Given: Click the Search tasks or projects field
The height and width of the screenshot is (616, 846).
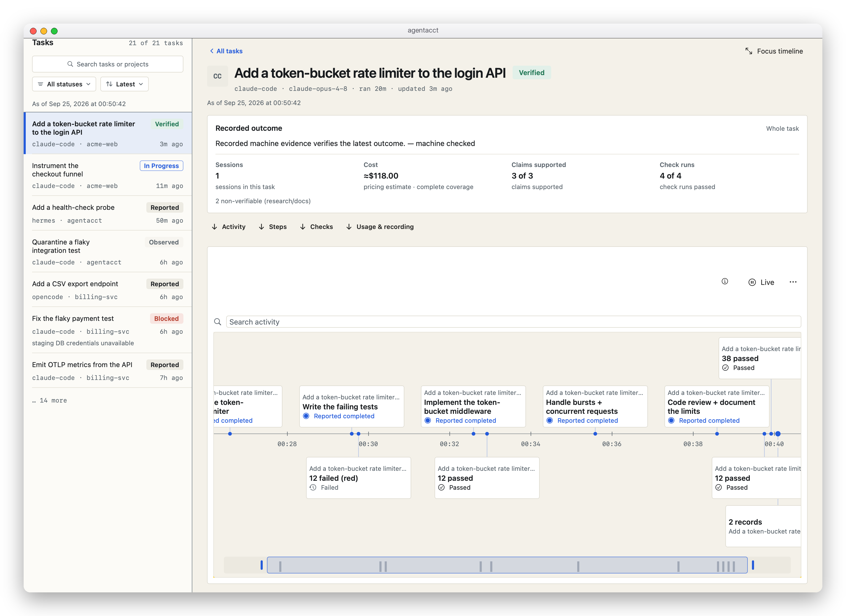Looking at the screenshot, I should [x=108, y=64].
